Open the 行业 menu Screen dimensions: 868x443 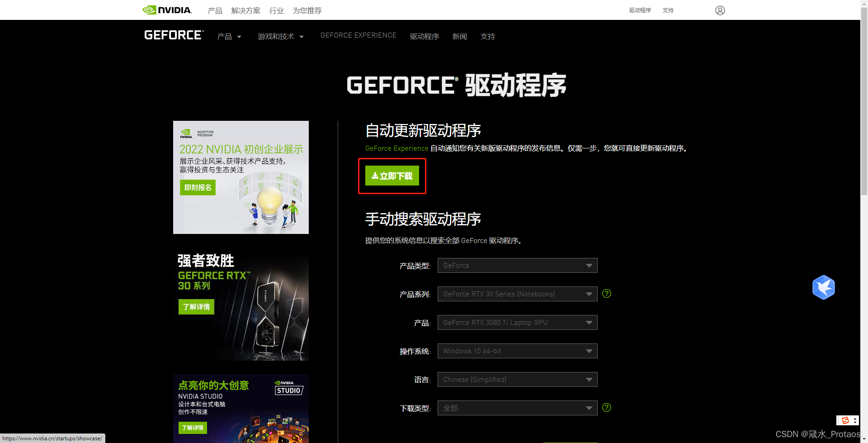[x=277, y=10]
